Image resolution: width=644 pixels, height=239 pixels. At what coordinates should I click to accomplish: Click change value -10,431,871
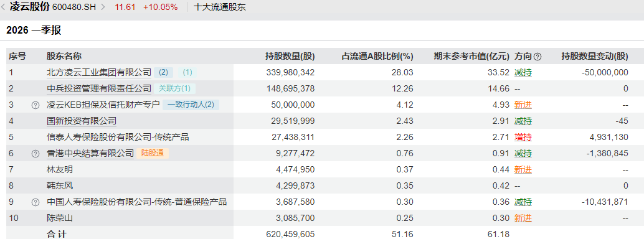605,202
